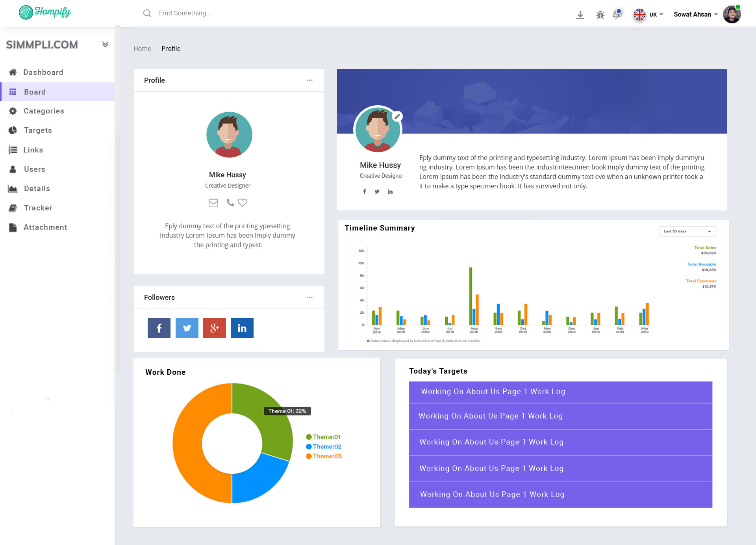Go to Tracker in sidebar menu
The width and height of the screenshot is (756, 545).
coord(38,208)
